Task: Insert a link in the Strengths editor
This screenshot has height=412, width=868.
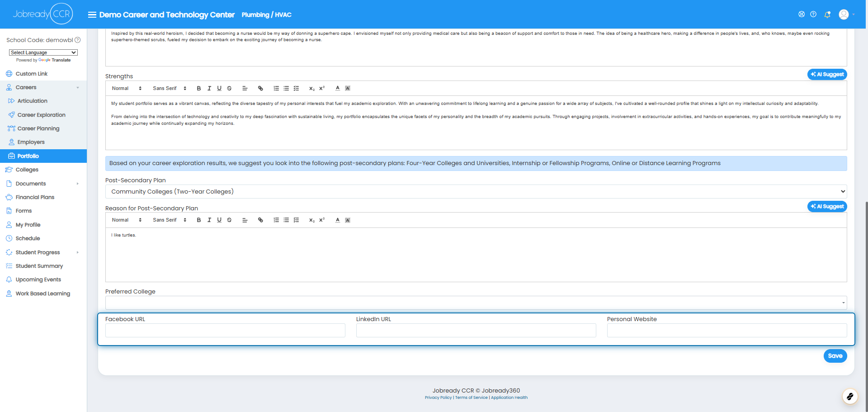Action: pos(260,88)
